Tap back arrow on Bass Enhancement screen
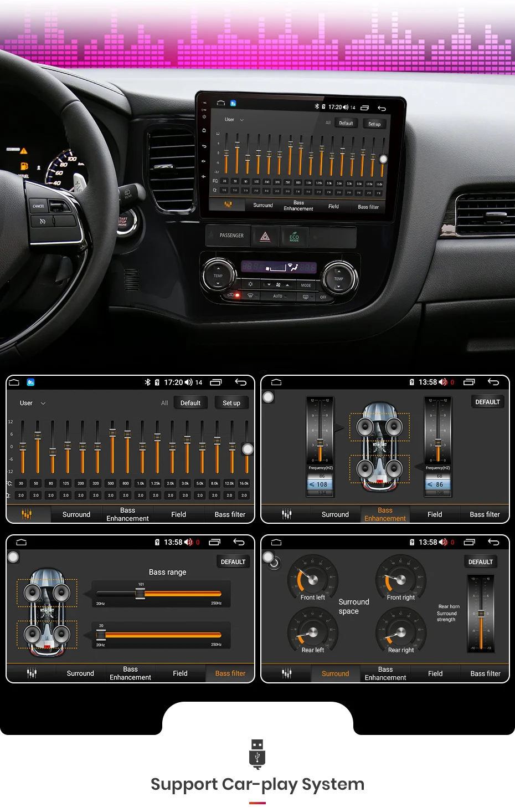The height and width of the screenshot is (812, 515). 493,382
